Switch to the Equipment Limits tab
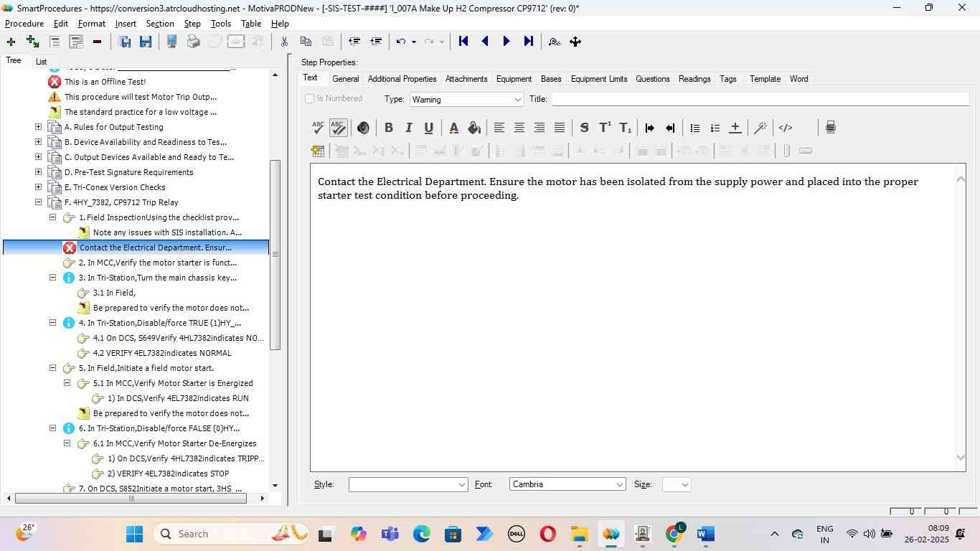 (598, 79)
